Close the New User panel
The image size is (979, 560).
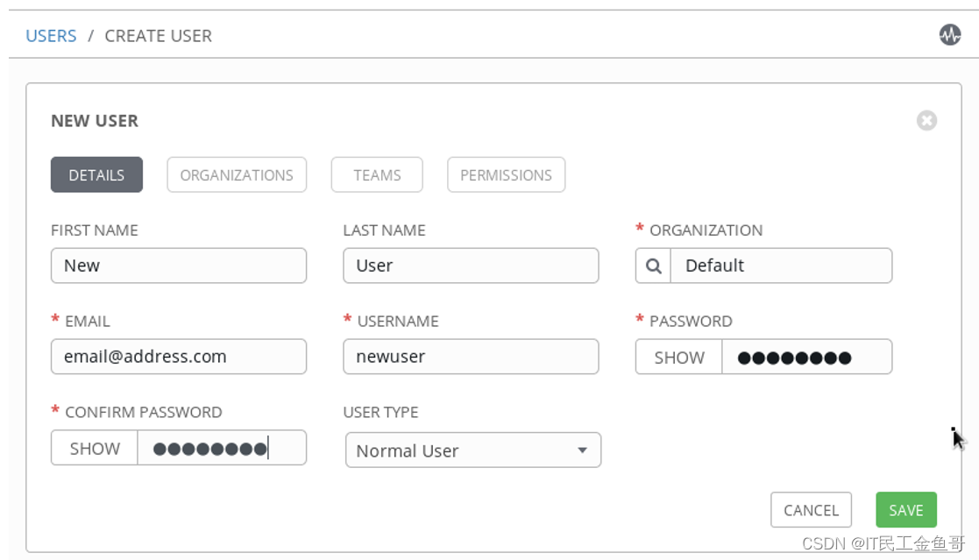pos(926,120)
